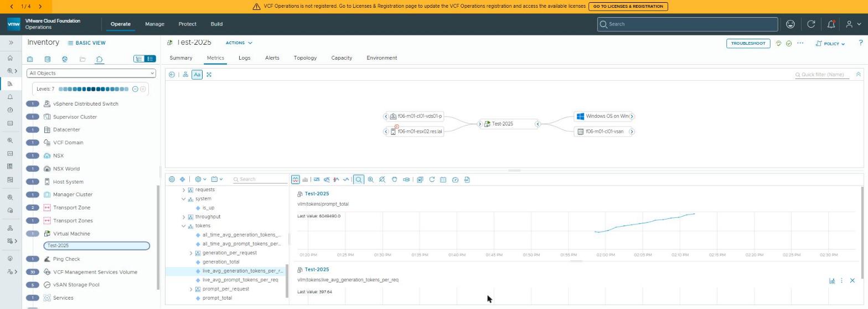Click the Quick filter name field

coord(823,75)
